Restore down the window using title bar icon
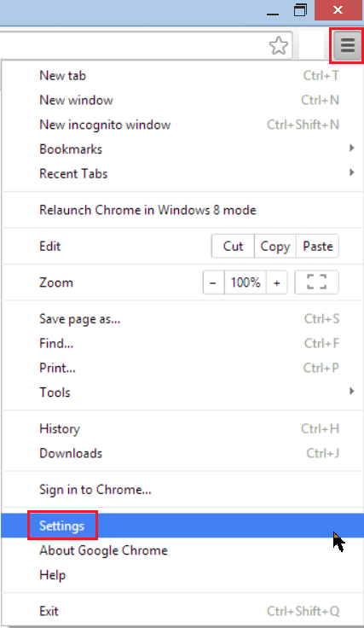The width and height of the screenshot is (364, 628). pyautogui.click(x=300, y=10)
